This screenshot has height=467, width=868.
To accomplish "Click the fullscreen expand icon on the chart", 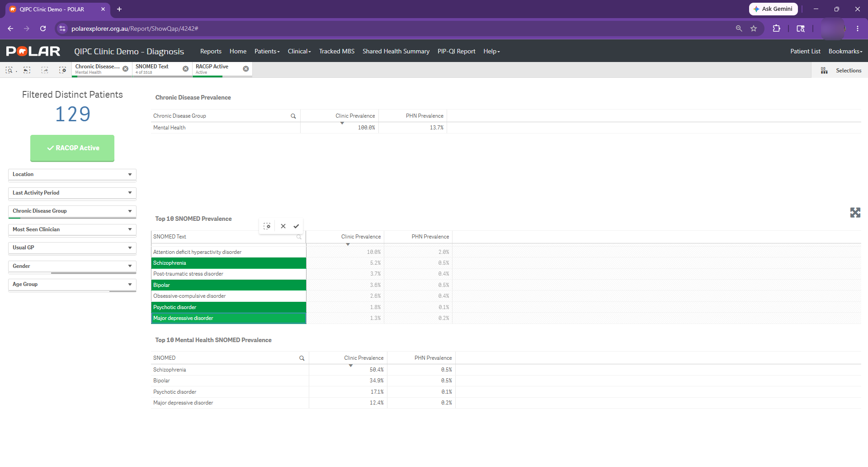I will [855, 213].
